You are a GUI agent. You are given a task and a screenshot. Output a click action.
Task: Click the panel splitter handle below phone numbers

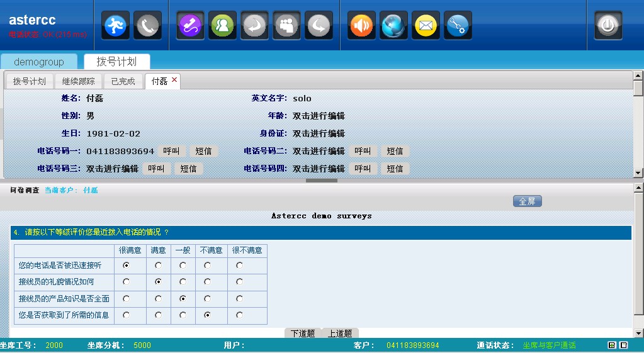[321, 181]
